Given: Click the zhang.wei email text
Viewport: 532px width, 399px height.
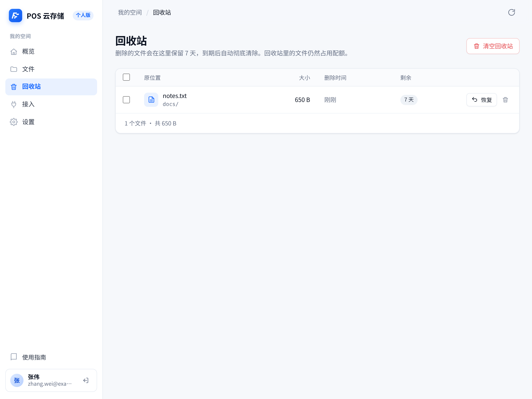Looking at the screenshot, I should click(x=50, y=384).
